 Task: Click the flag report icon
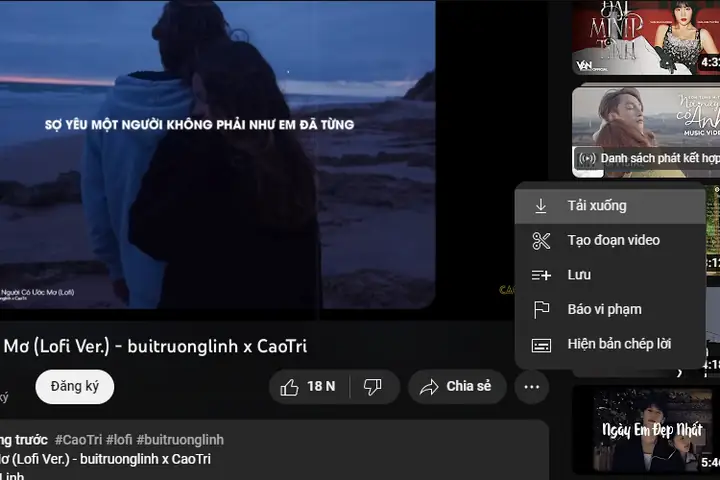click(541, 310)
